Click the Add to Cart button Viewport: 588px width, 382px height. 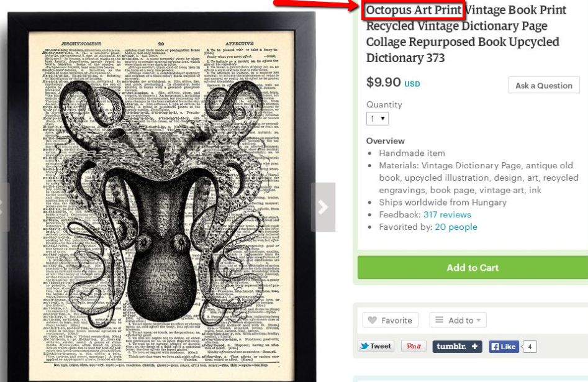pyautogui.click(x=473, y=268)
